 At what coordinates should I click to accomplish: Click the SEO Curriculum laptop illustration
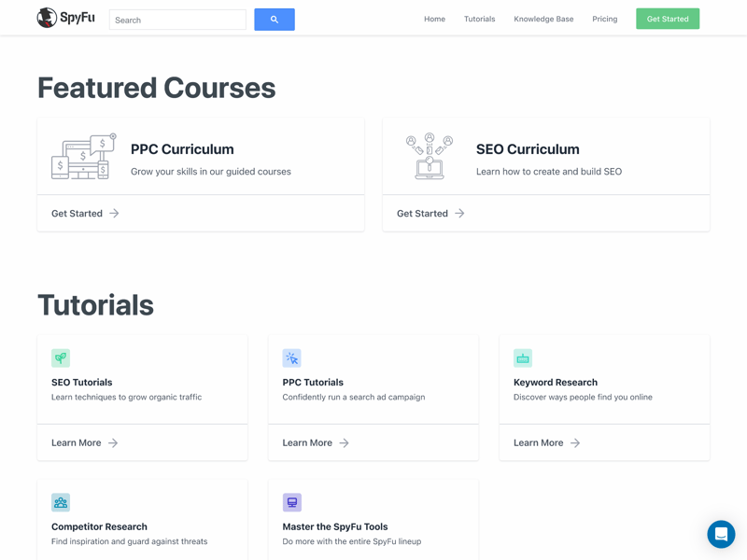(429, 156)
